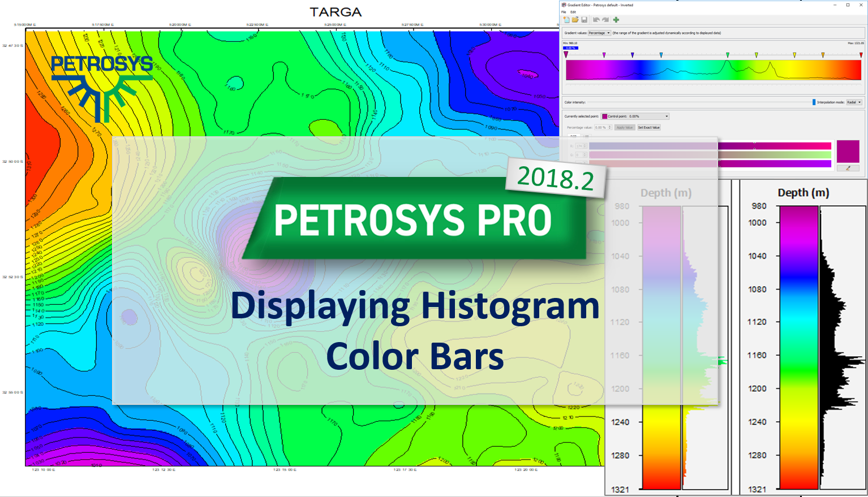Select the green control point marker

pos(728,55)
